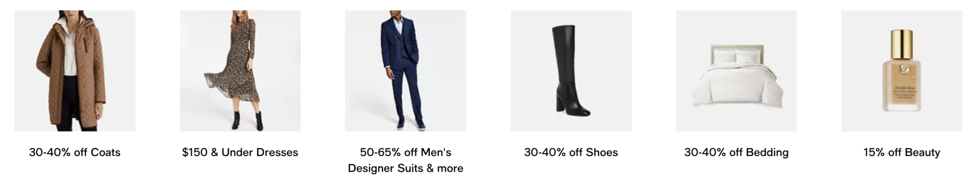
Task: Open the 30-40% off Coats link
Action: click(75, 152)
